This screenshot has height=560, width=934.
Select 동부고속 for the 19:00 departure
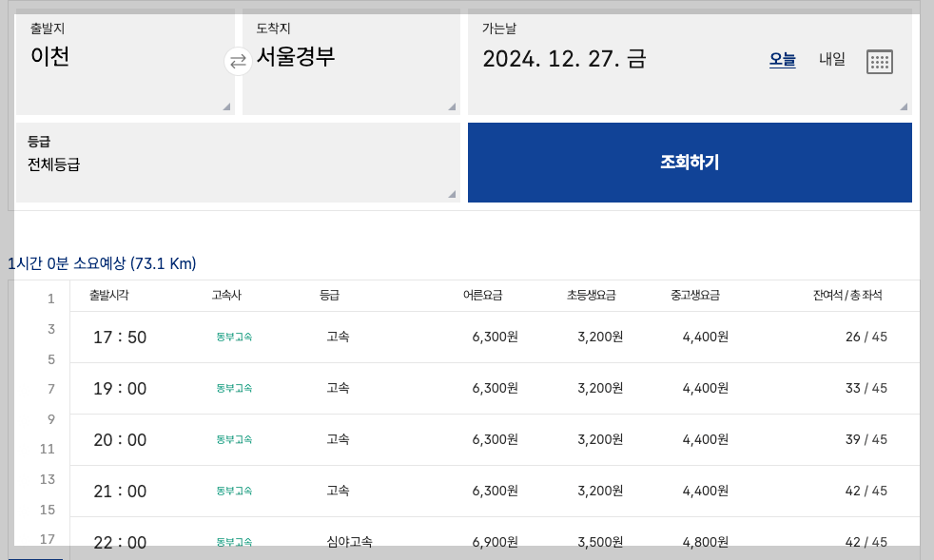coord(234,388)
